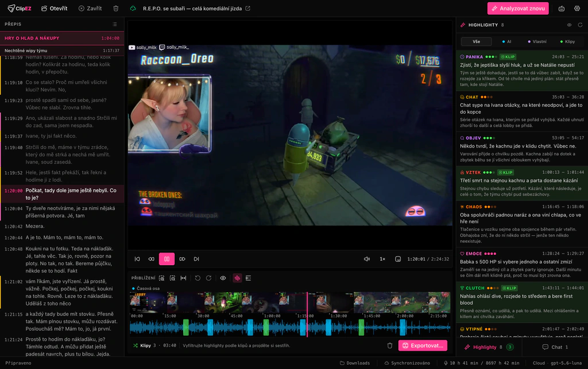This screenshot has width=588, height=369.
Task: Open 1× playback speed selector
Action: 382,259
